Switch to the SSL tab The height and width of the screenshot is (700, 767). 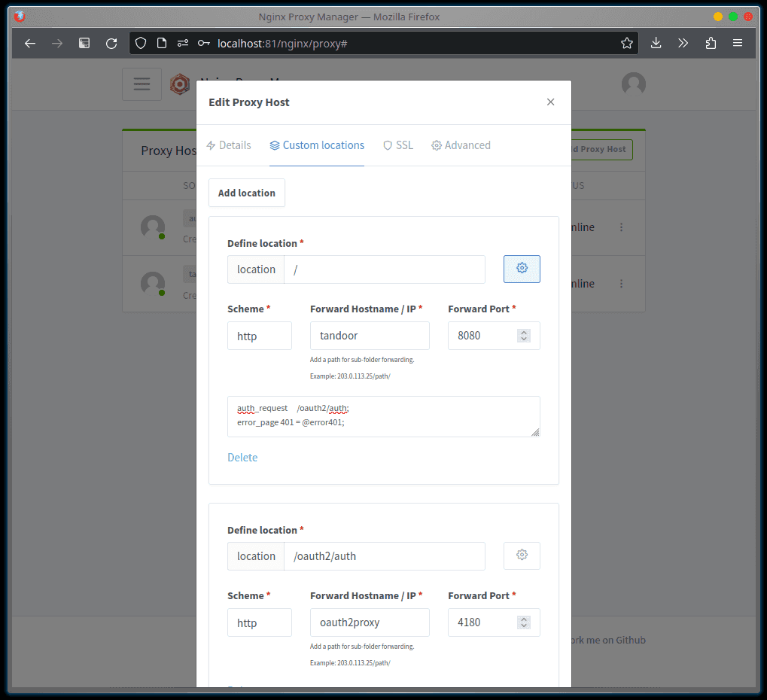(x=398, y=145)
